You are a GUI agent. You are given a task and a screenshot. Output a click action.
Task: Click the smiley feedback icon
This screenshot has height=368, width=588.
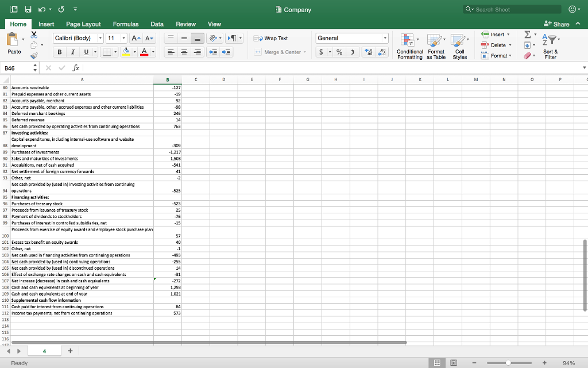tap(572, 9)
